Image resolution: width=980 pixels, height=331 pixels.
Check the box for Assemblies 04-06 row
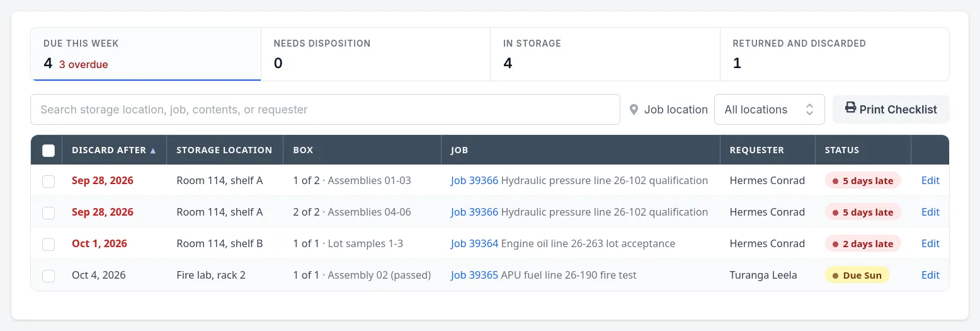48,213
